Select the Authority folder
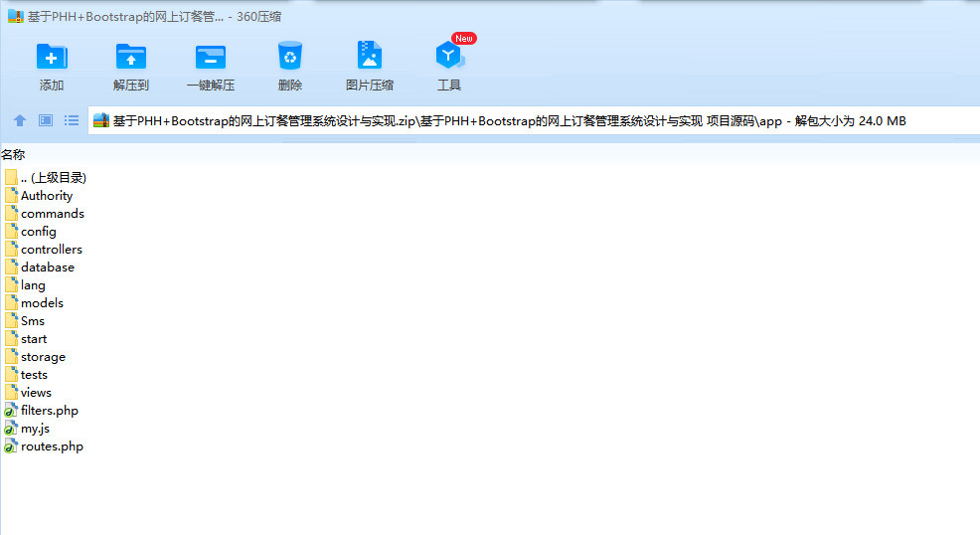This screenshot has width=980, height=535. (x=47, y=196)
